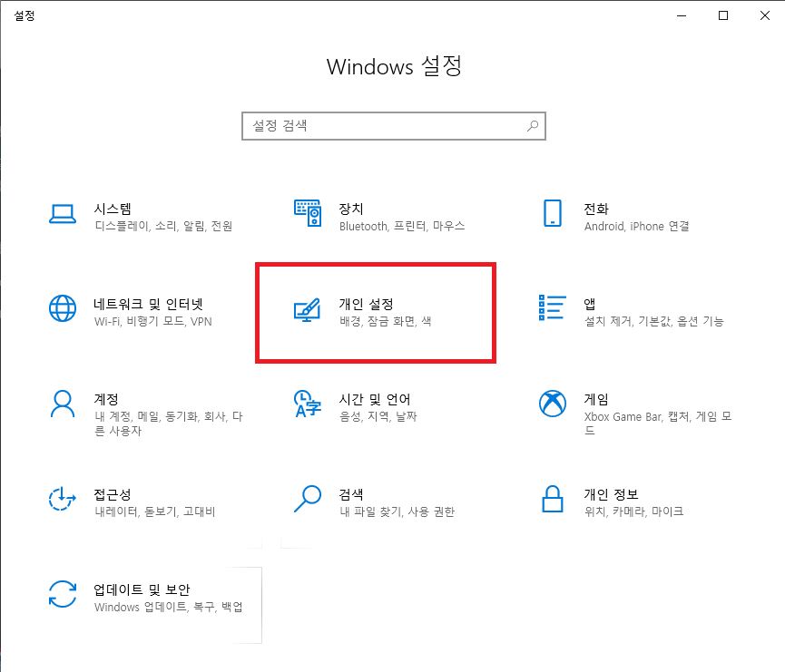The height and width of the screenshot is (672, 785).
Task: Open the 검색 category title
Action: coord(351,494)
